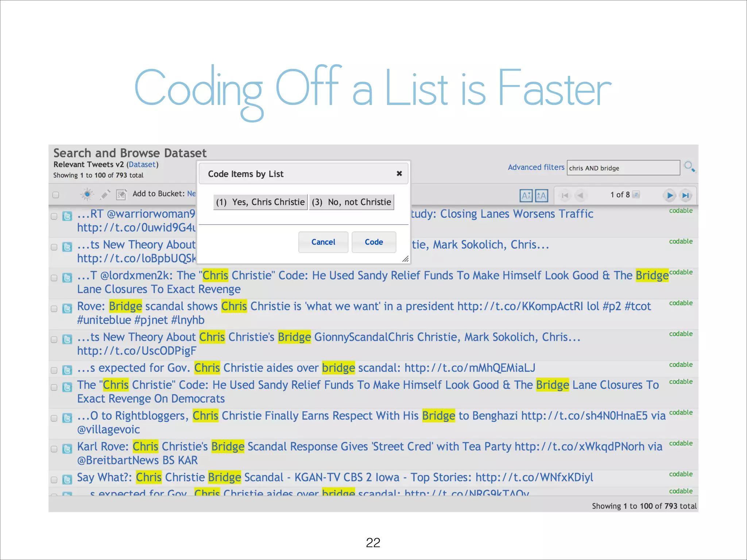Viewport: 747px width, 560px height.
Task: Click the search magnifier icon
Action: click(x=689, y=167)
